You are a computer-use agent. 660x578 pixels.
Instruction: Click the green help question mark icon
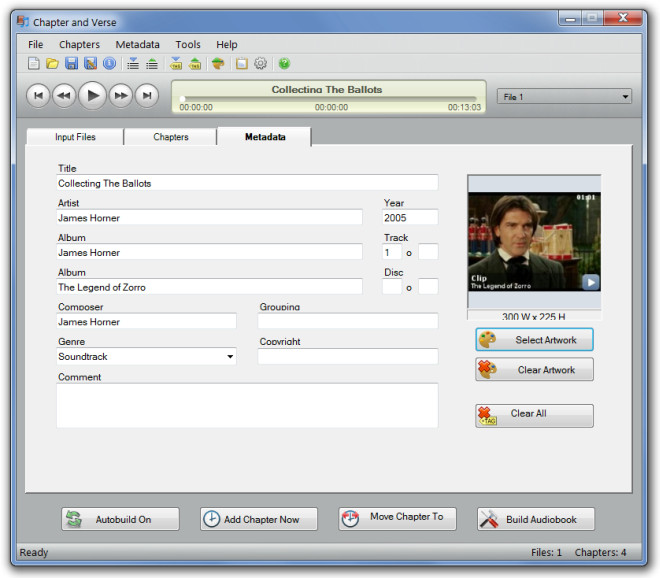pos(285,64)
